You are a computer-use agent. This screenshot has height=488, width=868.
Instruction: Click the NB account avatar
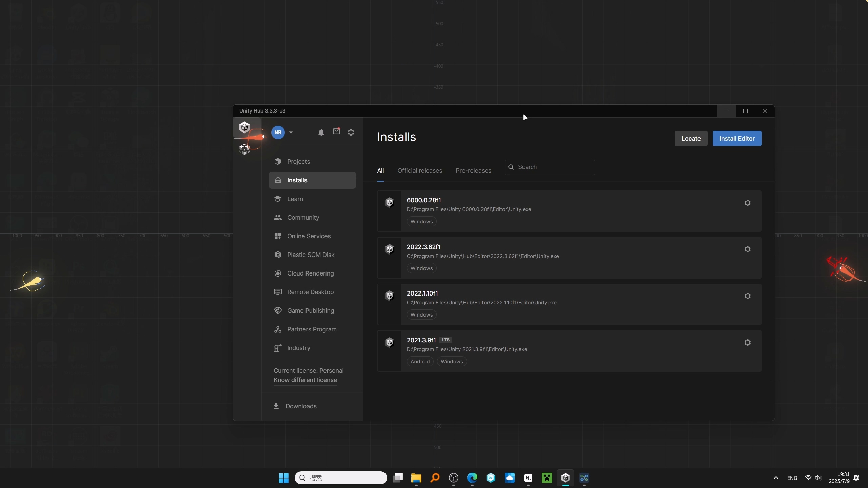[x=278, y=133]
